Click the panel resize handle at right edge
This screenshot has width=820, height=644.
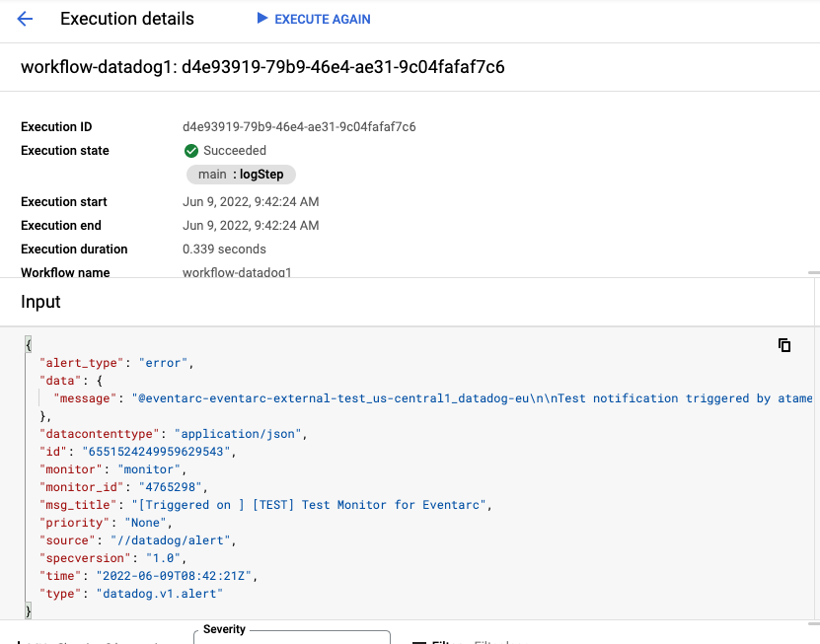click(813, 272)
